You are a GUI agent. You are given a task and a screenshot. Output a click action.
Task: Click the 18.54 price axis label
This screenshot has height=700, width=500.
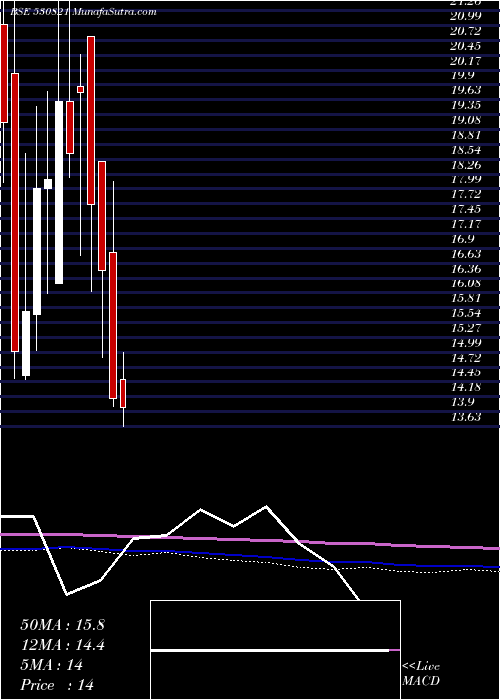(466, 150)
